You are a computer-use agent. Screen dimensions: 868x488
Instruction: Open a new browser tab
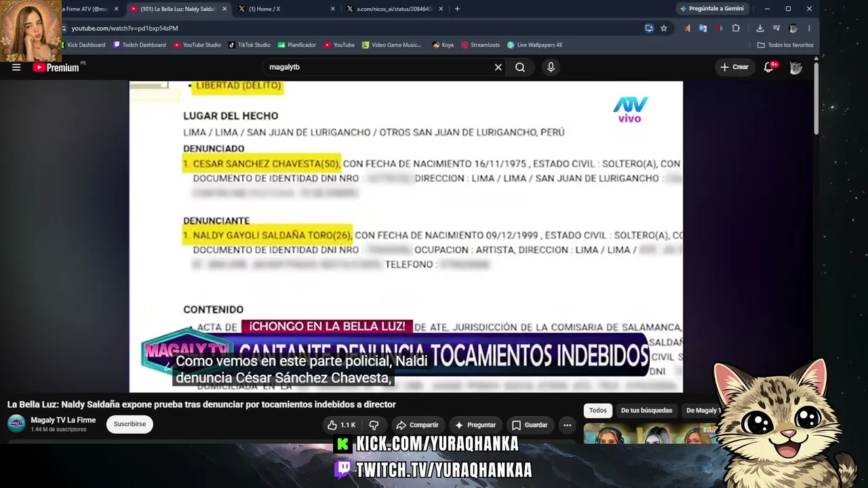[x=457, y=9]
